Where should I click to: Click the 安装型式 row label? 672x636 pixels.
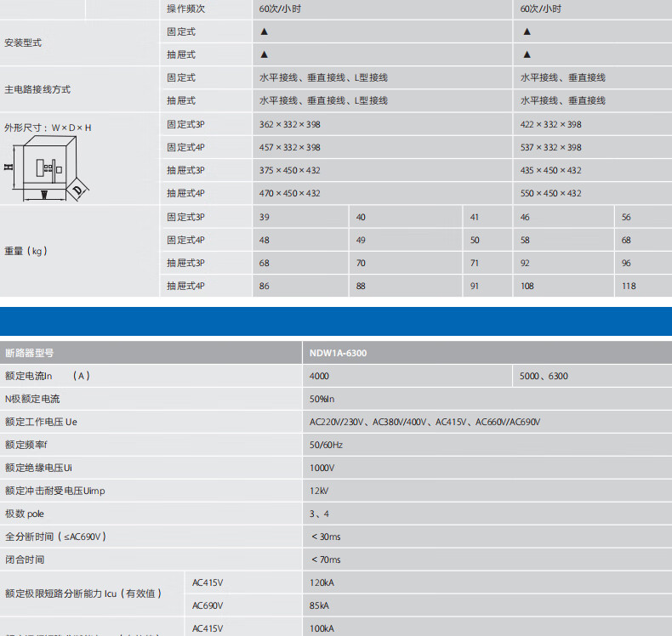coord(23,43)
